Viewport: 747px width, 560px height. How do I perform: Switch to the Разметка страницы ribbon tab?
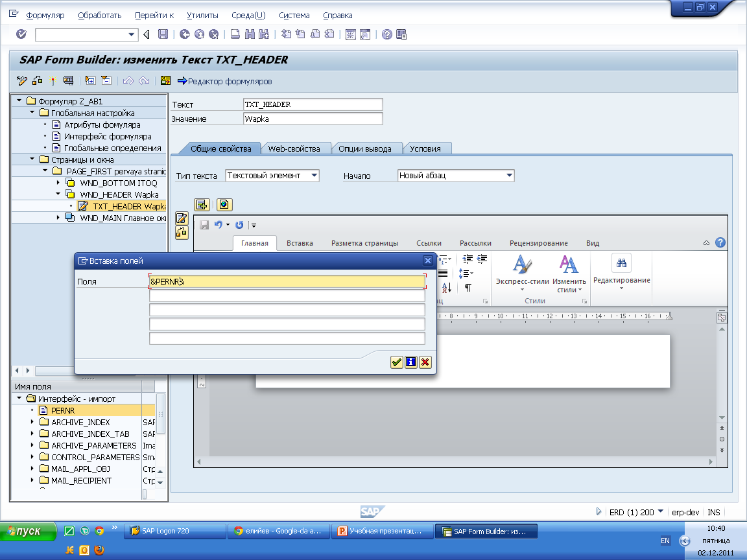tap(364, 243)
